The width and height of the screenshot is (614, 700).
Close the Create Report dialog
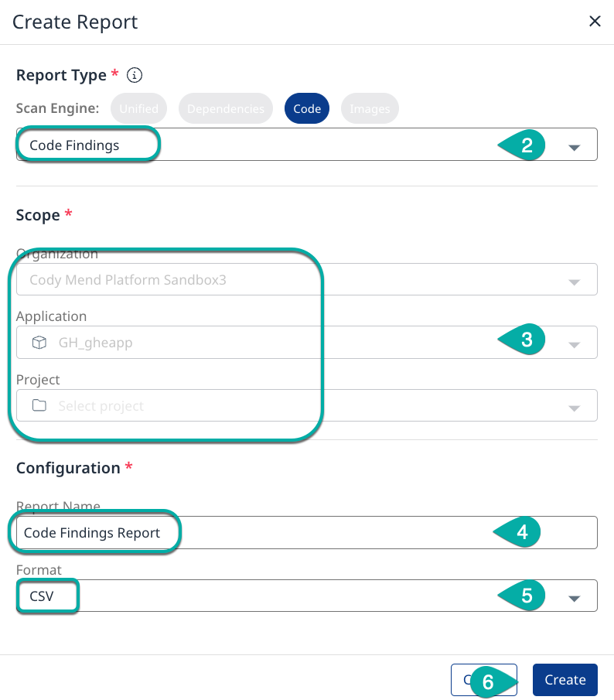(595, 22)
